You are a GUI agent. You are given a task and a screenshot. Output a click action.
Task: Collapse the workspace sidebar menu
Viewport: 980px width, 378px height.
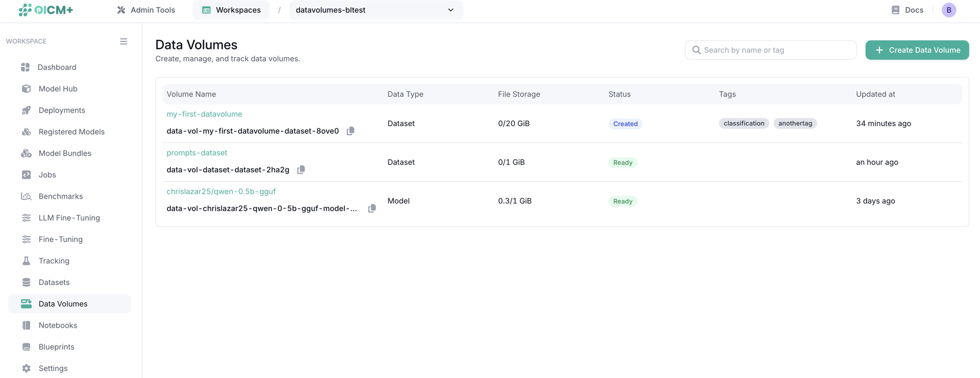(124, 41)
